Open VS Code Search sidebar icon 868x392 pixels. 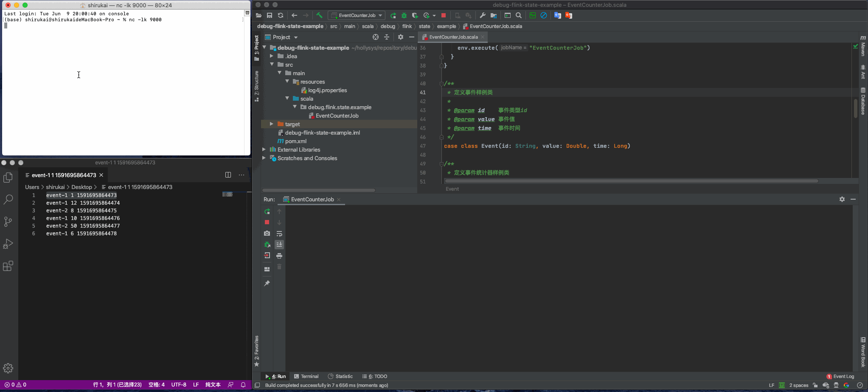pos(8,199)
